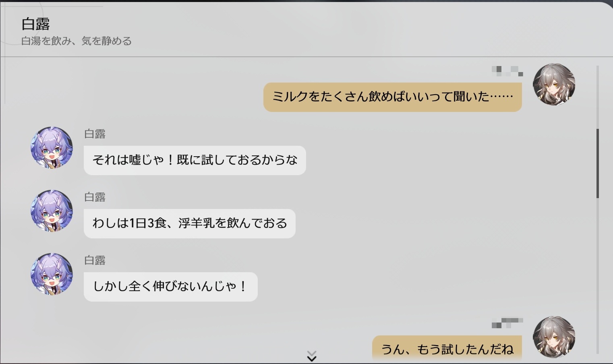
Task: Select the message それは嘘じゃ！既に試しておるからな
Action: [195, 160]
